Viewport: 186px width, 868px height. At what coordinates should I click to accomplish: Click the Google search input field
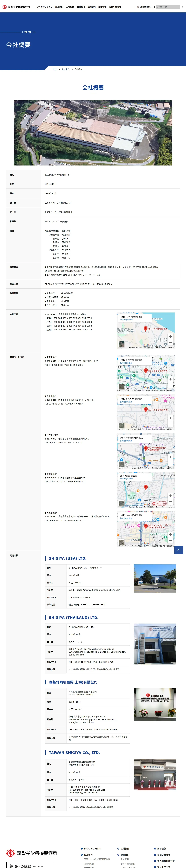168,7
